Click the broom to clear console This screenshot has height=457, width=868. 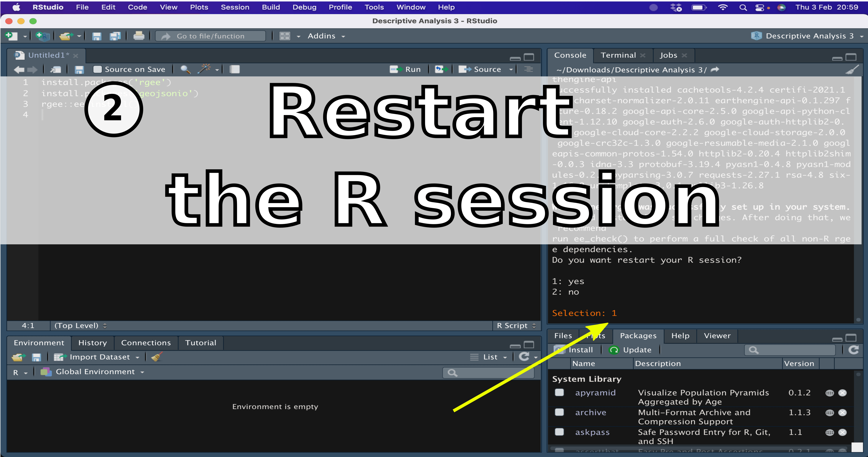[852, 70]
